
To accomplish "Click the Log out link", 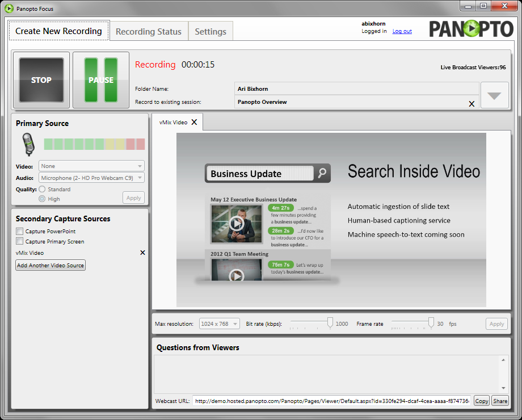I will pos(402,31).
